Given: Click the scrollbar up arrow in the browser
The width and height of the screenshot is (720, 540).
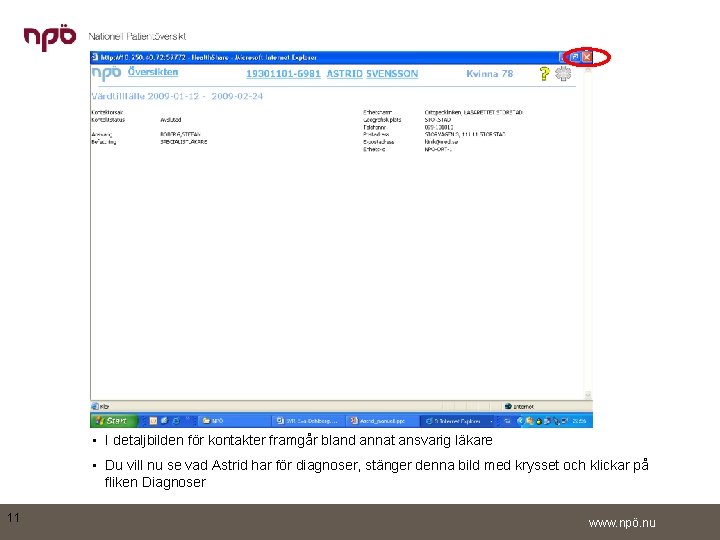Looking at the screenshot, I should 588,69.
